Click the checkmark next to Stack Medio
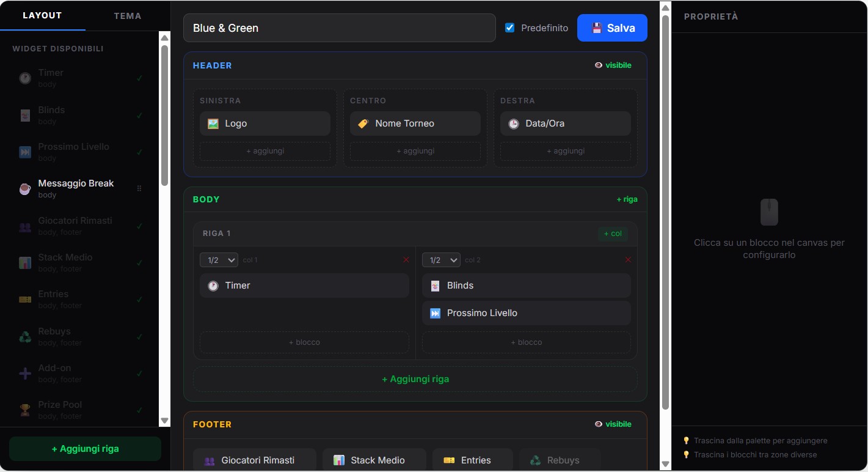The height and width of the screenshot is (472, 868). 140,263
